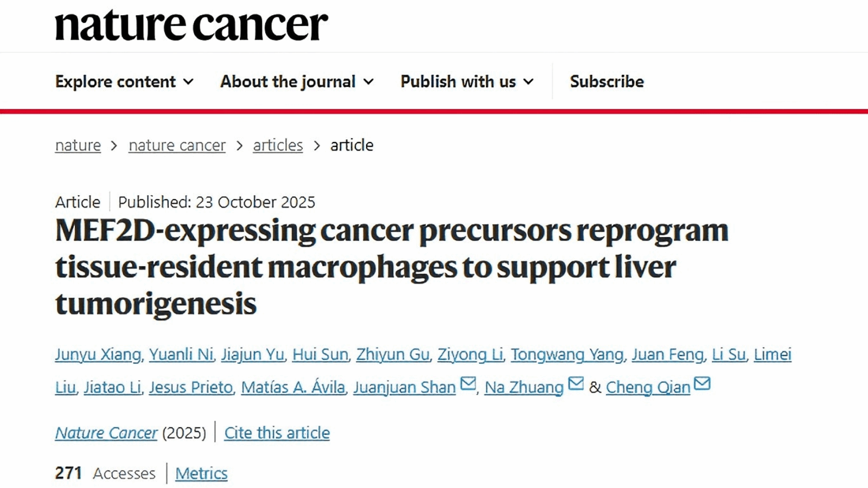This screenshot has width=868, height=488.
Task: Open nature cancer breadcrumb link
Action: pyautogui.click(x=177, y=145)
